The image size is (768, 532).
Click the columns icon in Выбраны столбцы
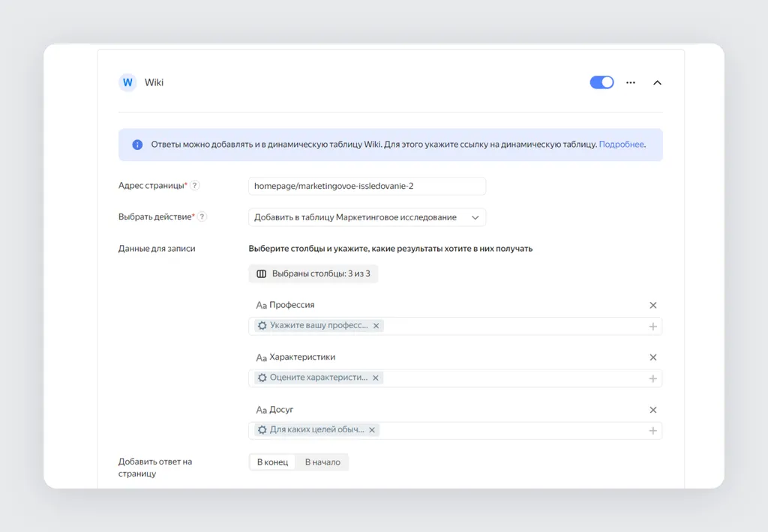[x=262, y=273]
